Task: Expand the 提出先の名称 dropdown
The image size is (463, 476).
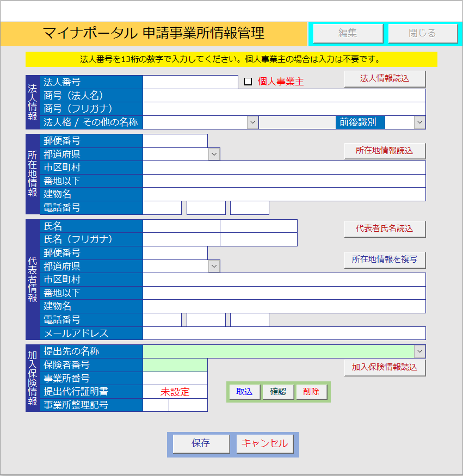Action: coord(419,351)
